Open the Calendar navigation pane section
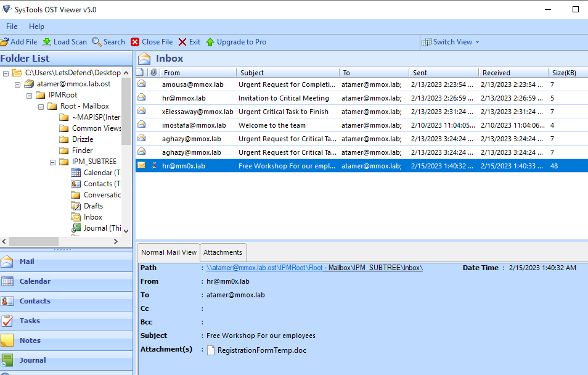Screen dimensions: 588x375 (35, 281)
